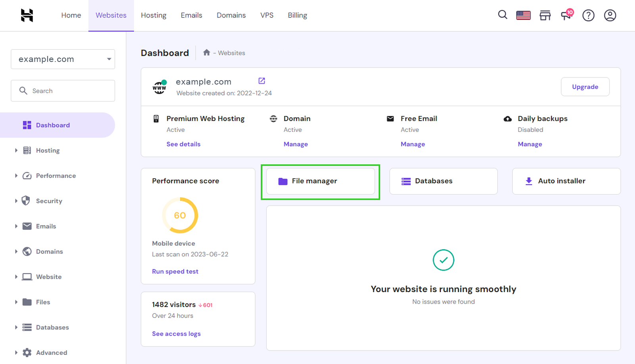Open the Domains top menu
The image size is (635, 364).
coord(231,15)
